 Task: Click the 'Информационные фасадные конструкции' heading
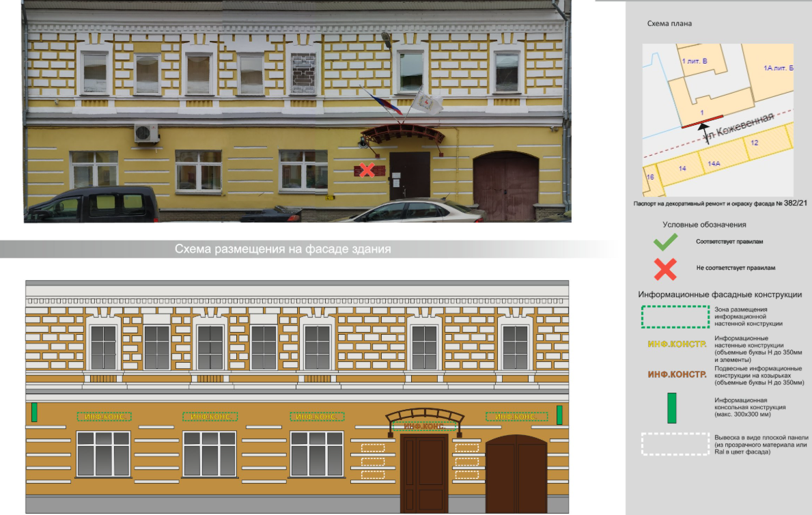[x=720, y=294]
